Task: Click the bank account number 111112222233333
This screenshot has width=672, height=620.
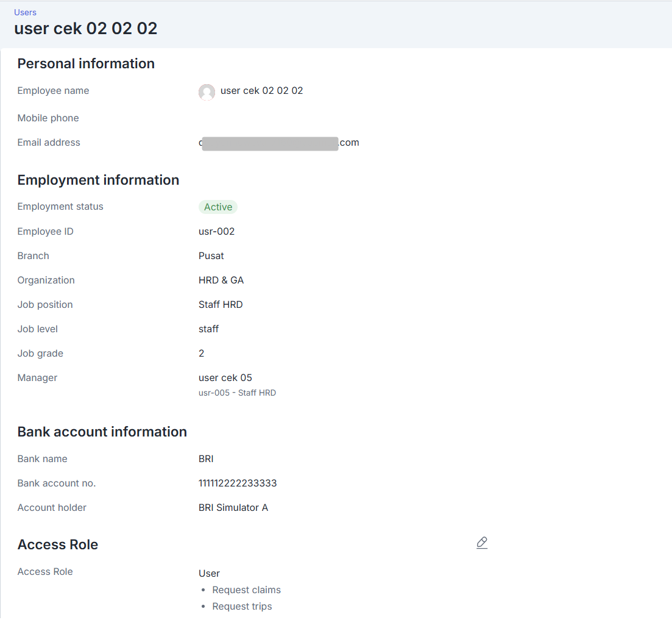Action: (238, 483)
